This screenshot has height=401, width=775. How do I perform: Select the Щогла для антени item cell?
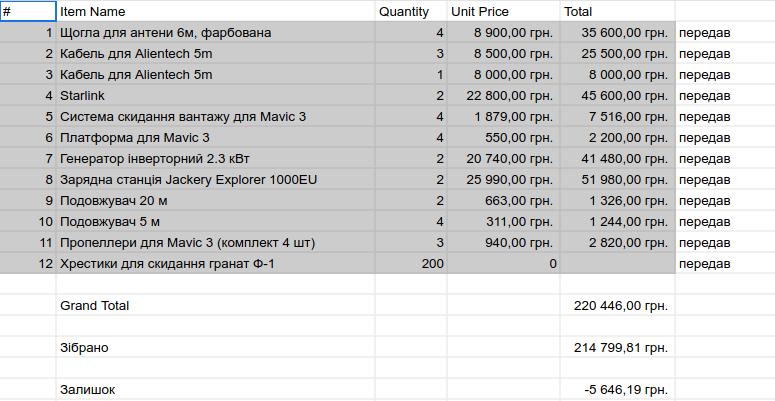pyautogui.click(x=215, y=33)
